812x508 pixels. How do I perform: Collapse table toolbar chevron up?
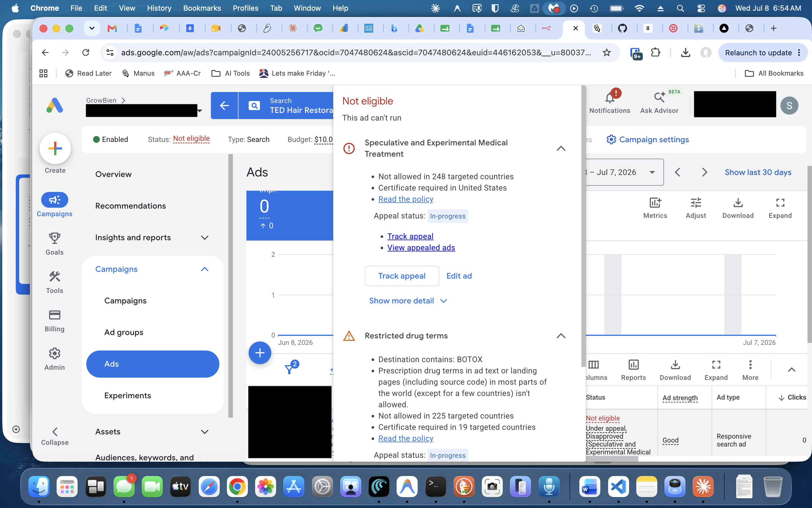[791, 370]
